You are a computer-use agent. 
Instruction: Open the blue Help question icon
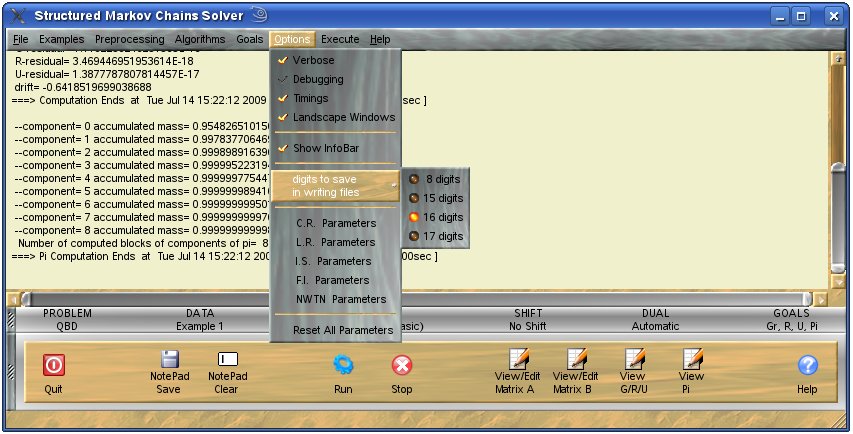[807, 366]
